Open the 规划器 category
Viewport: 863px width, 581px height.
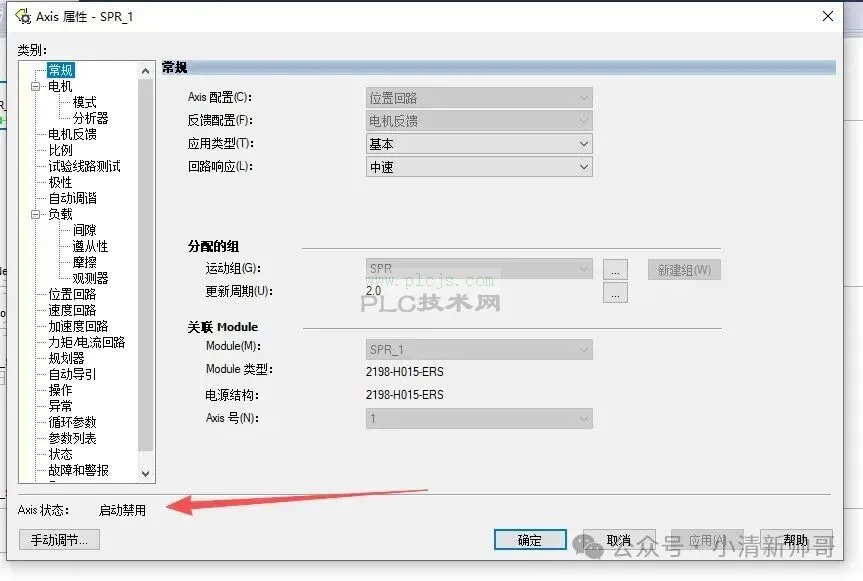pyautogui.click(x=66, y=358)
